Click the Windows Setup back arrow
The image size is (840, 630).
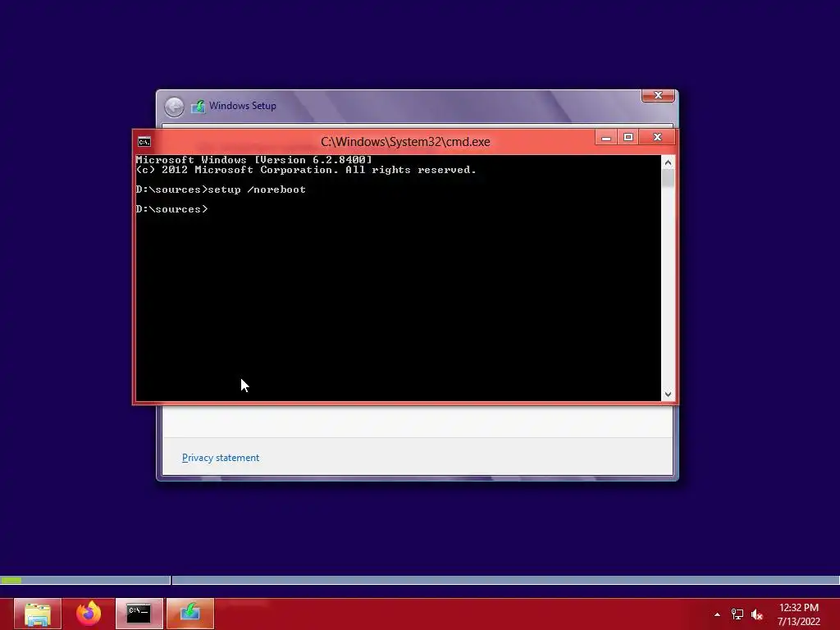coord(174,107)
